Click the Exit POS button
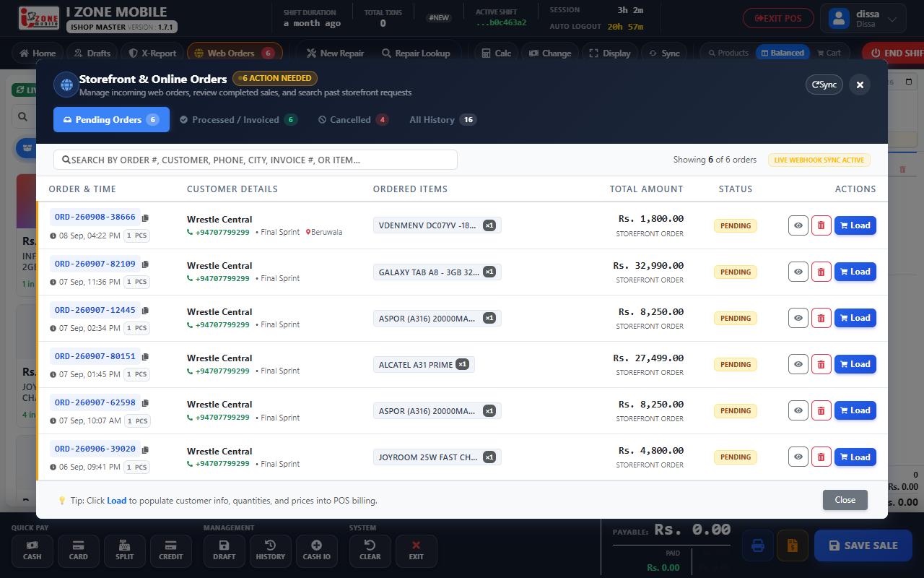The width and height of the screenshot is (924, 578). pos(778,18)
